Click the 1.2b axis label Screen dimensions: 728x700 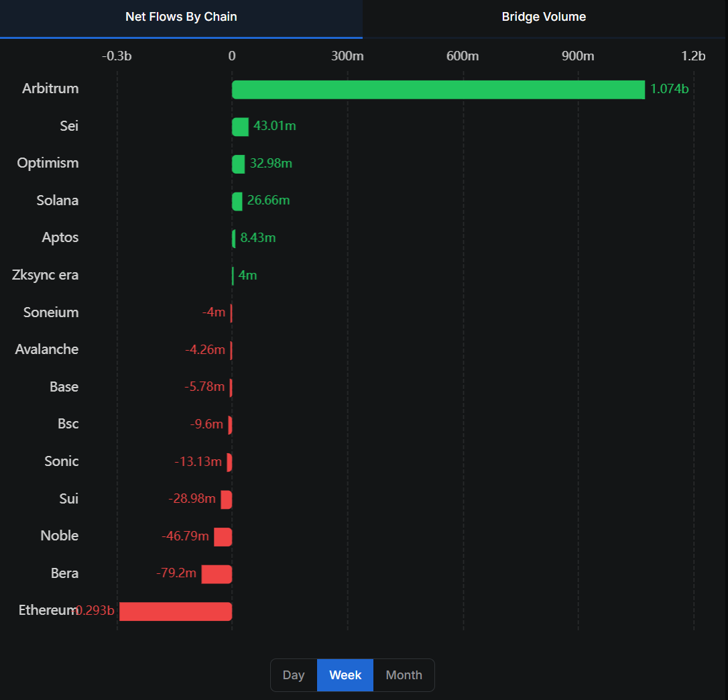tap(693, 56)
